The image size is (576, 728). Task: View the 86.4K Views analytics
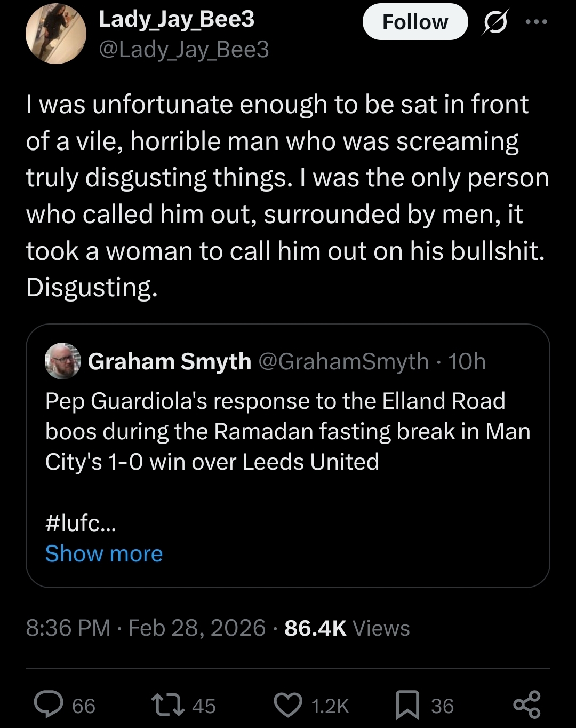[x=347, y=628]
